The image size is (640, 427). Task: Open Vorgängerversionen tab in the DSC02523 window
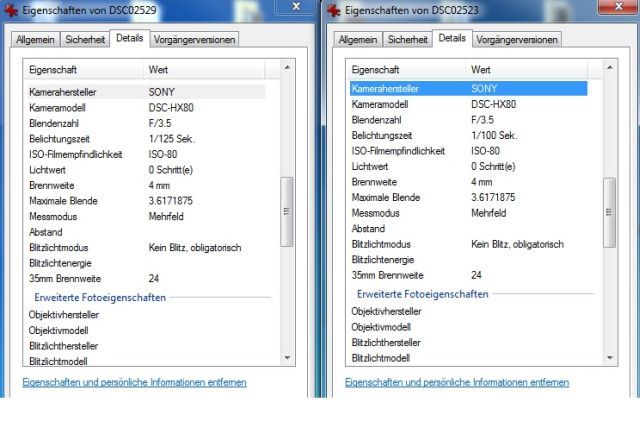(x=517, y=40)
